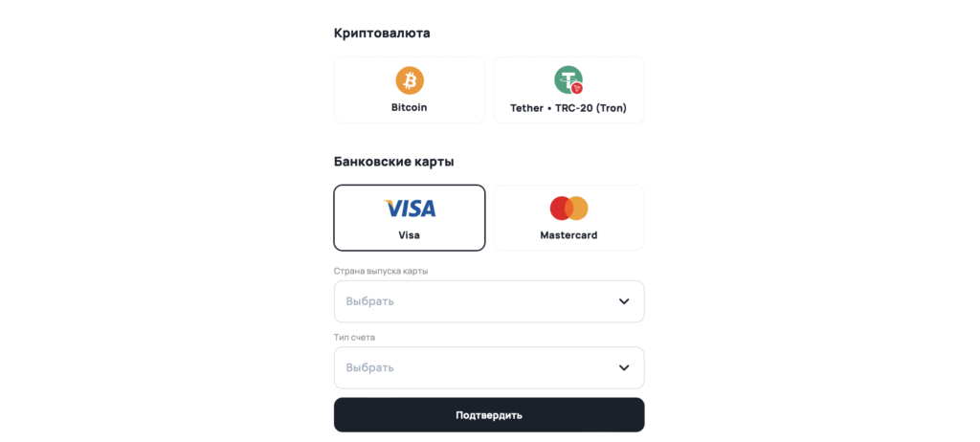Image resolution: width=980 pixels, height=442 pixels.
Task: Click the green Tether coin icon
Action: coord(567,78)
